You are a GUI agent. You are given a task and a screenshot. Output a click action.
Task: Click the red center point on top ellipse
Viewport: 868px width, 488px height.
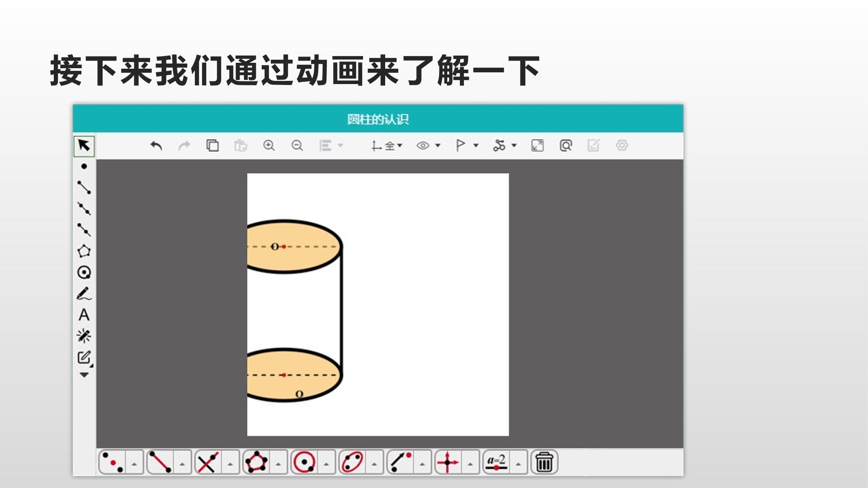284,247
